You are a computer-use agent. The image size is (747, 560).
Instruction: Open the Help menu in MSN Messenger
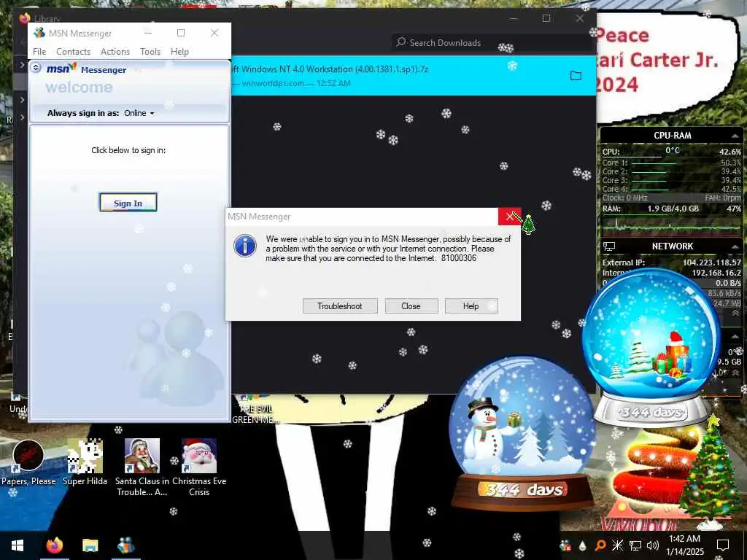[x=179, y=52]
